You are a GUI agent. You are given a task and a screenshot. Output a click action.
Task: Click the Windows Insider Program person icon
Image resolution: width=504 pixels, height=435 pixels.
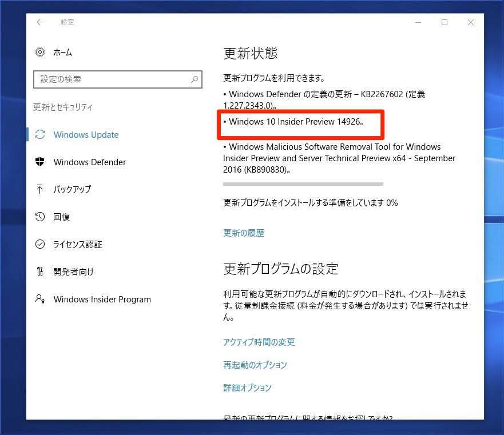coord(40,299)
